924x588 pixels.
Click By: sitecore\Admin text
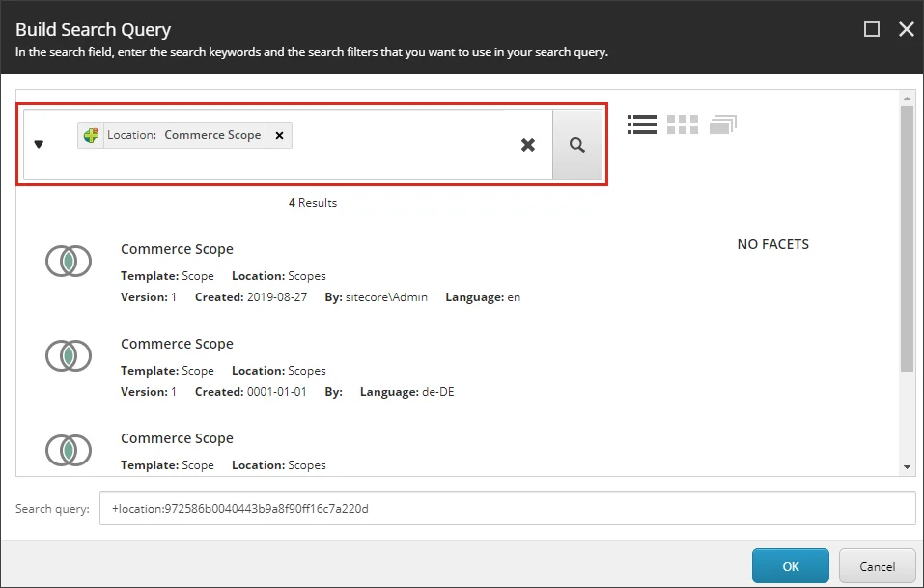376,297
